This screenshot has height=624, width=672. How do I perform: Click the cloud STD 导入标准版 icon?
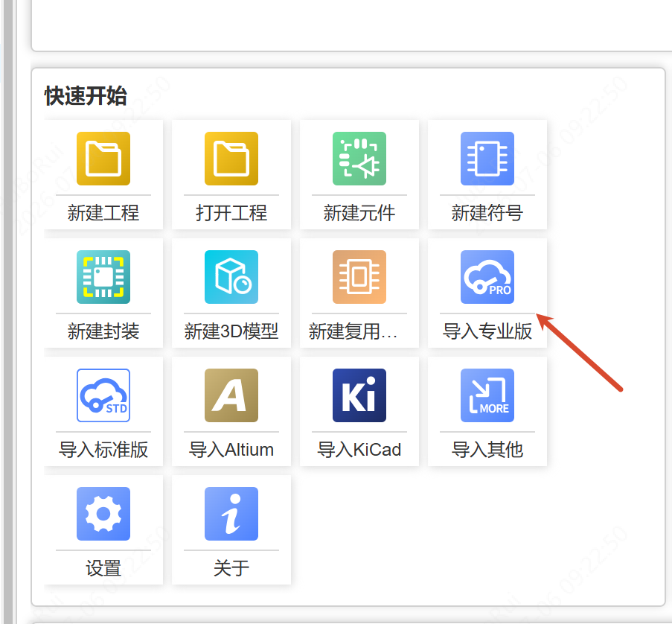[103, 395]
